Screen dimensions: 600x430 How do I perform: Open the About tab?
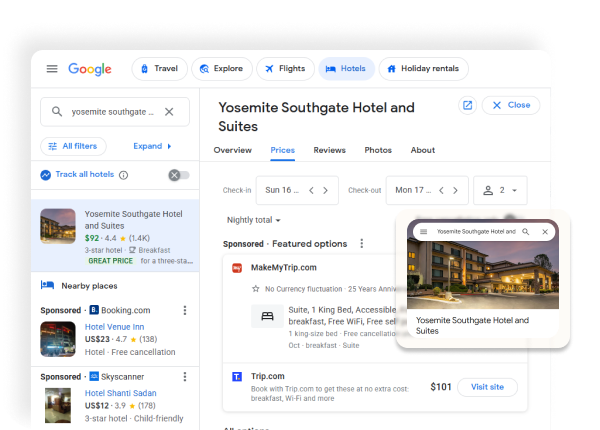[x=423, y=150]
